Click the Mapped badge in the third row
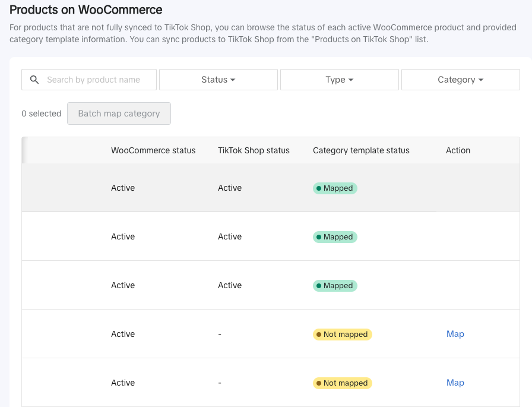Screen dimensions: 532x407 [335, 286]
